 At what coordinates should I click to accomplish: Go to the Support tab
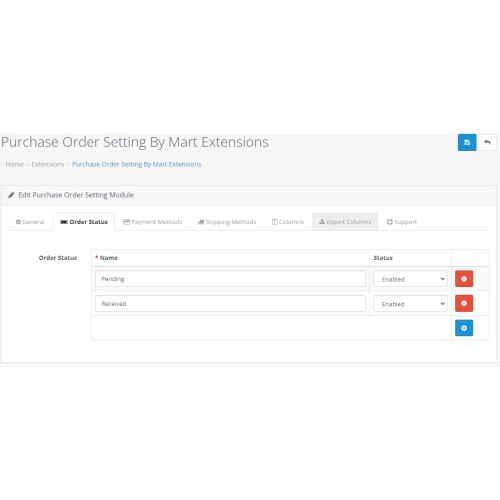[x=402, y=222]
